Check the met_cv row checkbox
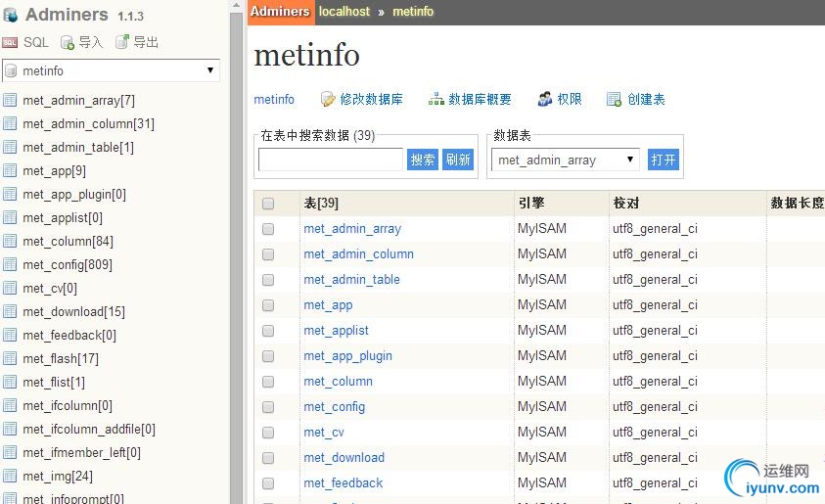The width and height of the screenshot is (825, 504). [268, 433]
